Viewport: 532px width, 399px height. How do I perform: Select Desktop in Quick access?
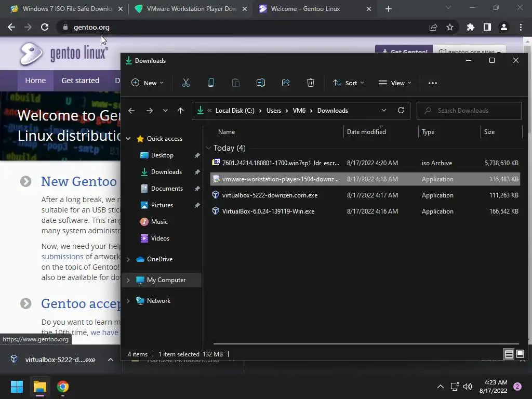pos(162,155)
